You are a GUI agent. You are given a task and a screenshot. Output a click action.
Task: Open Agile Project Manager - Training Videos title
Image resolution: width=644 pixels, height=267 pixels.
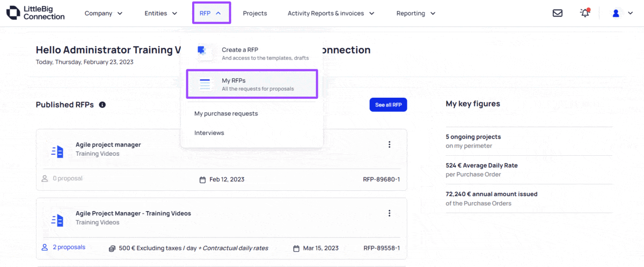click(x=133, y=213)
